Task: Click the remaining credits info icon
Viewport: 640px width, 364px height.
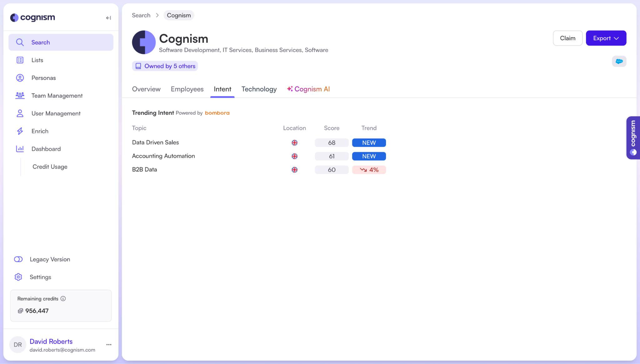Action: coord(63,299)
